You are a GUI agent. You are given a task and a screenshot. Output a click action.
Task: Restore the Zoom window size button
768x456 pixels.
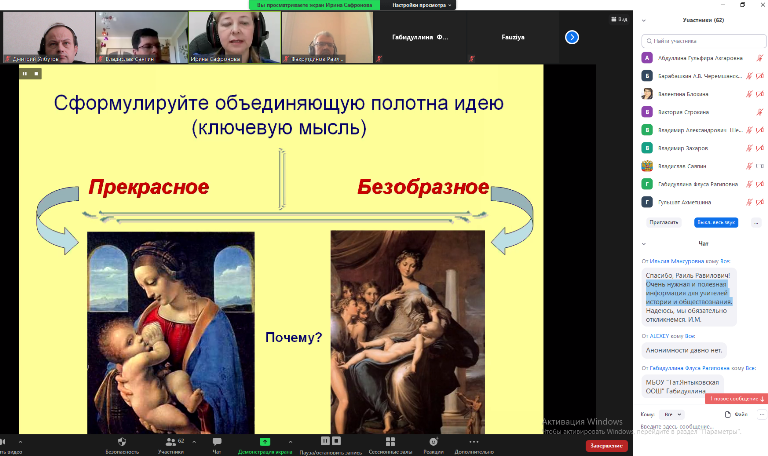pyautogui.click(x=743, y=4)
